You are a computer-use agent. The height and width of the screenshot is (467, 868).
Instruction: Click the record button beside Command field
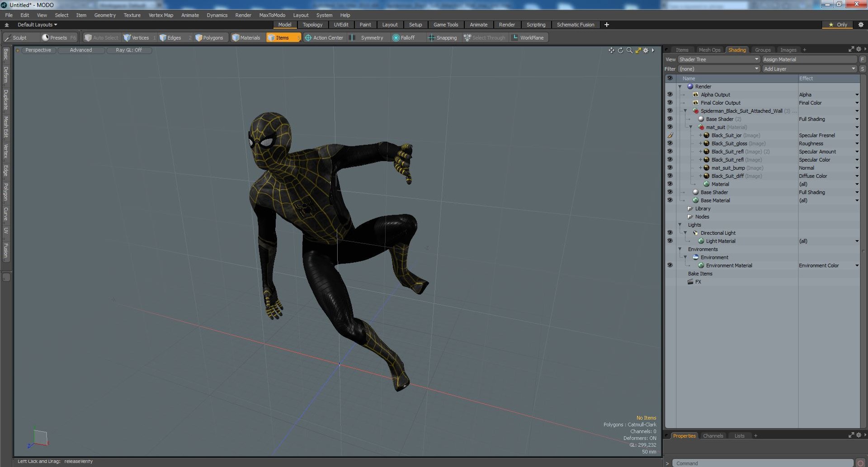point(860,463)
